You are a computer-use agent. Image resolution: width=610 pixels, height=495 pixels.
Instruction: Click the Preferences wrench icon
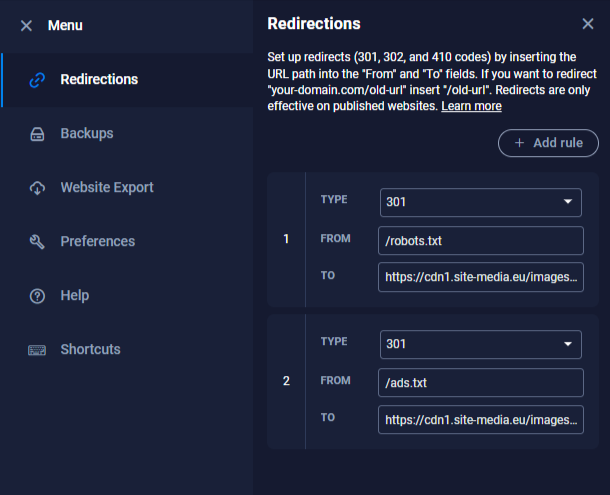point(37,242)
